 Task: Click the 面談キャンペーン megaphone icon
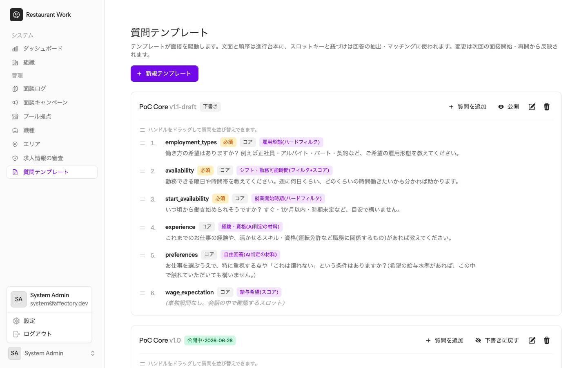(15, 103)
